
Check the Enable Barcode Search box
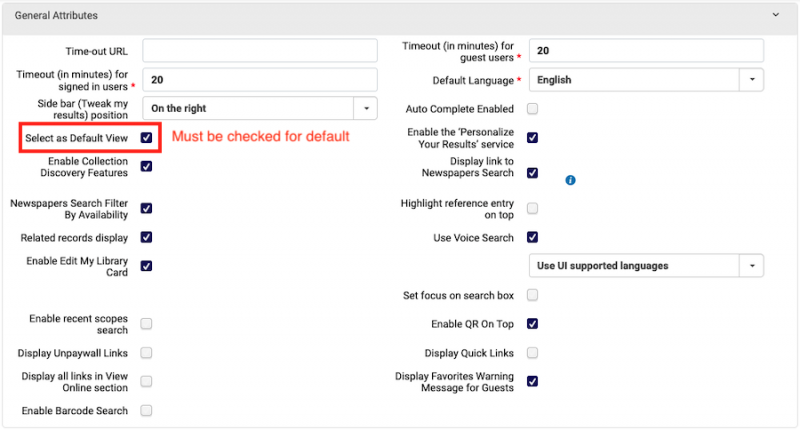(x=146, y=410)
